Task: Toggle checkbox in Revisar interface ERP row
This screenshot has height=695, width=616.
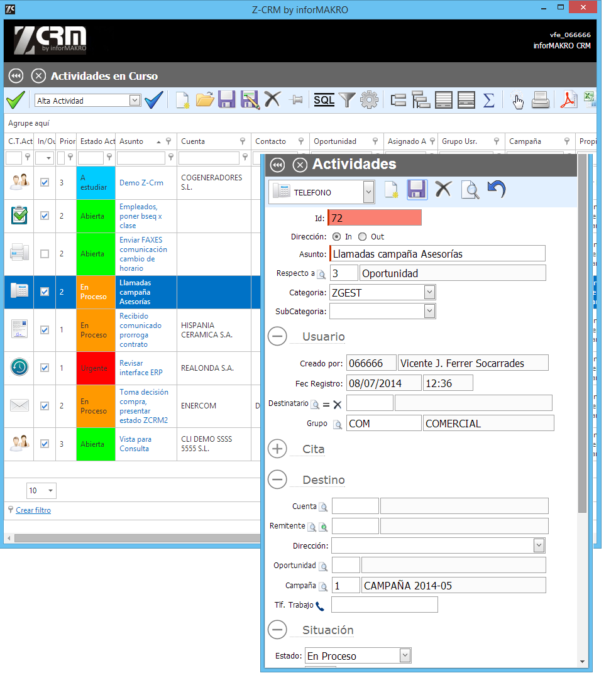Action: pyautogui.click(x=45, y=368)
